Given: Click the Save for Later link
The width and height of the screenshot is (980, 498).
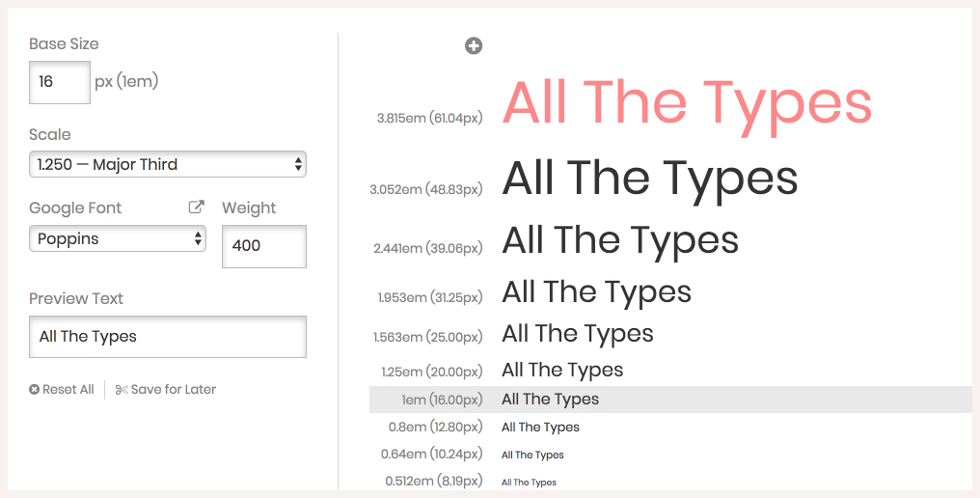Looking at the screenshot, I should tap(166, 390).
